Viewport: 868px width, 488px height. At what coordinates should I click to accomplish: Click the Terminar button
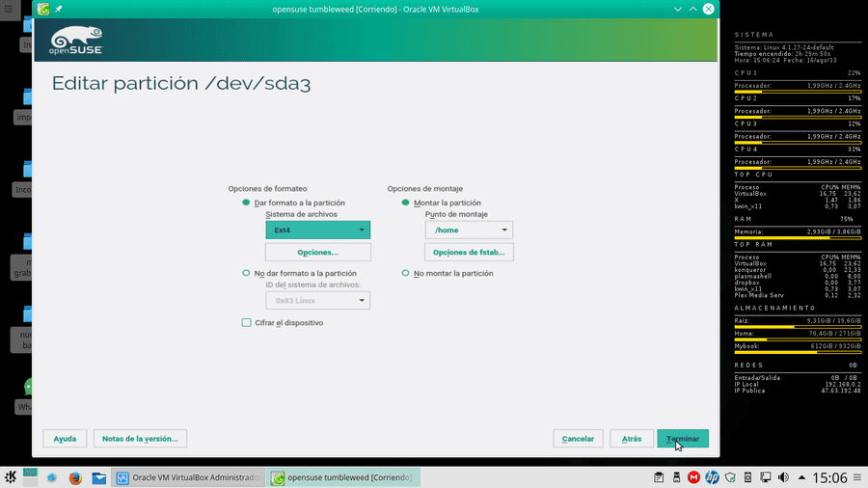point(683,438)
